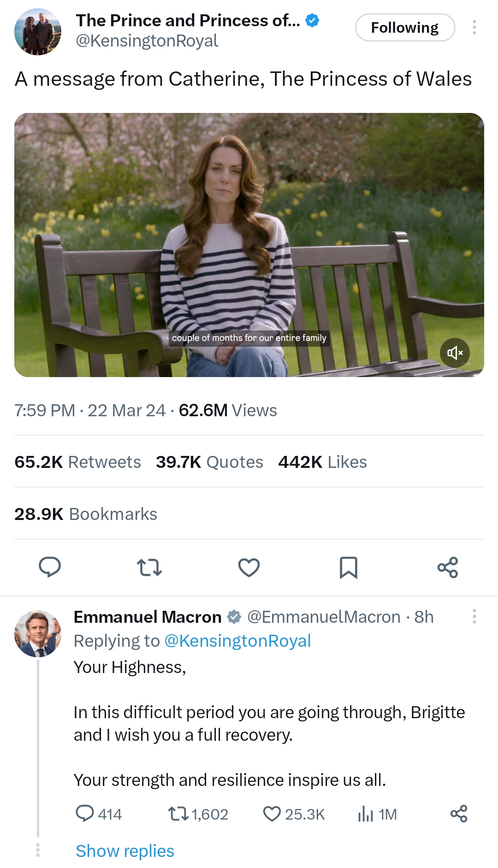Open Kensington Royal profile picture
Viewport: 498px width, 868px height.
(38, 31)
